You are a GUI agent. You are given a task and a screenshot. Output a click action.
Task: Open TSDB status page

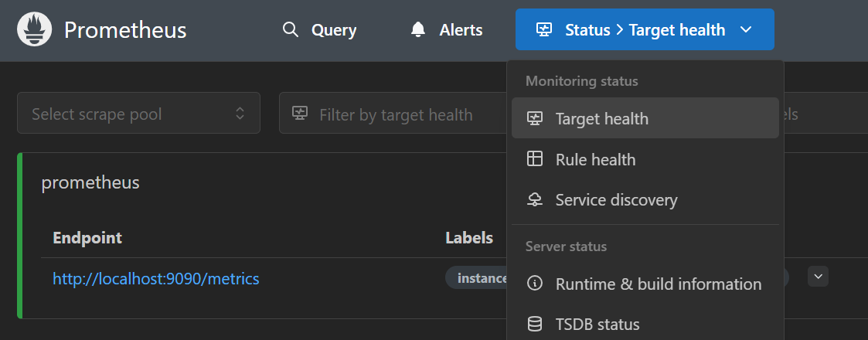click(645, 325)
